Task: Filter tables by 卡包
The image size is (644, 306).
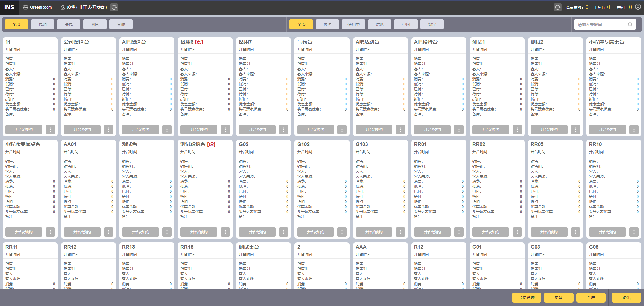Action: click(69, 25)
